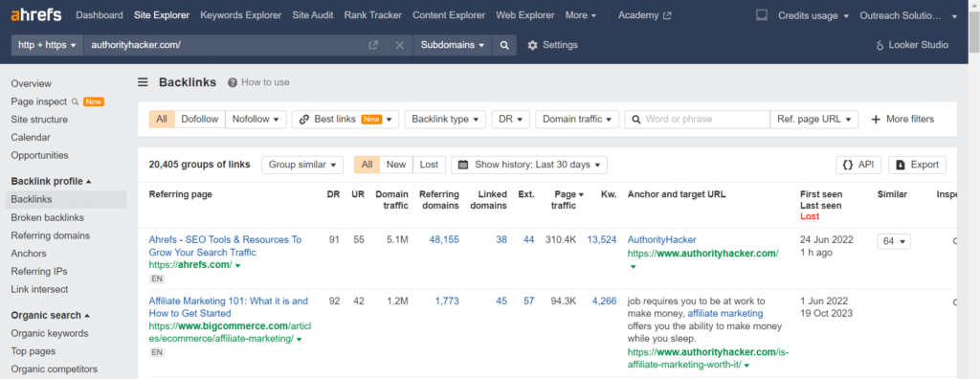Open Web Explorer
The image size is (980, 379).
point(525,15)
